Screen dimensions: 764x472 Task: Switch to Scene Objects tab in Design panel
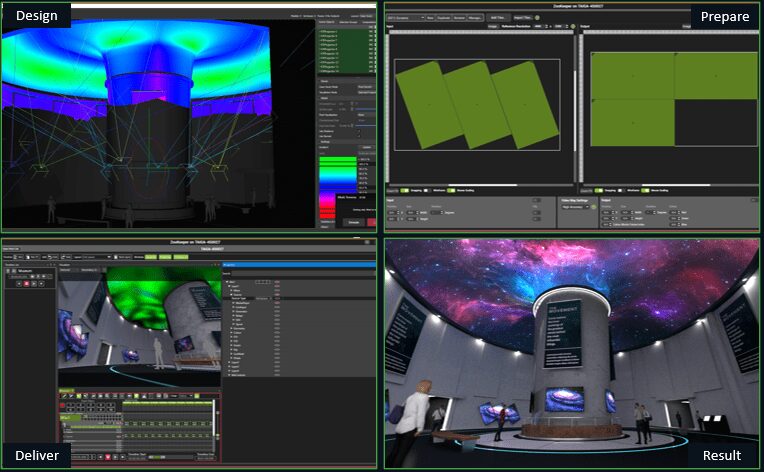(x=327, y=22)
